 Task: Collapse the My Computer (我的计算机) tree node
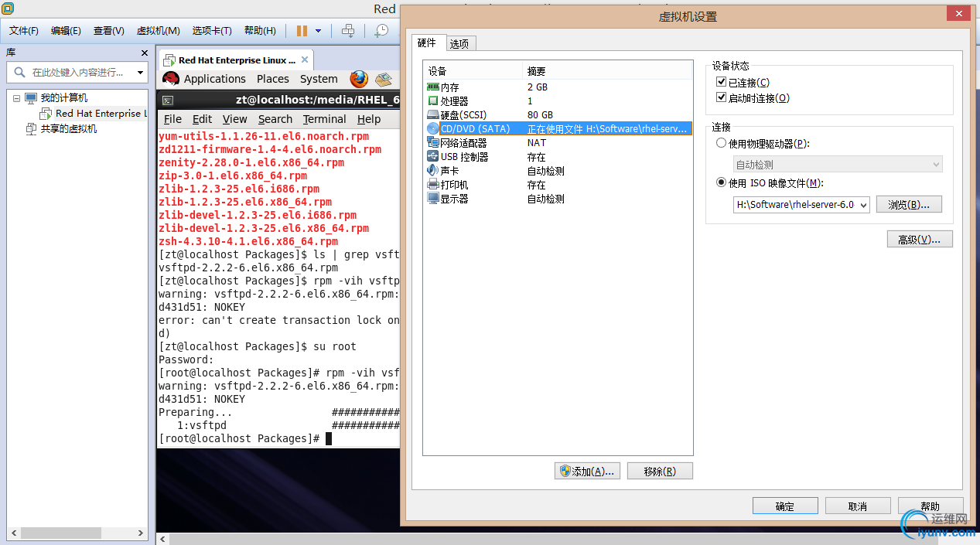pyautogui.click(x=16, y=98)
